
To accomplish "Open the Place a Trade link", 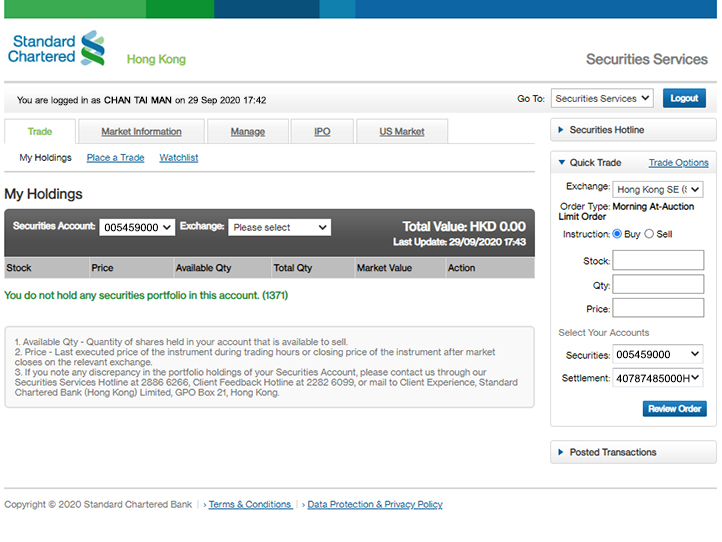I will pyautogui.click(x=116, y=157).
